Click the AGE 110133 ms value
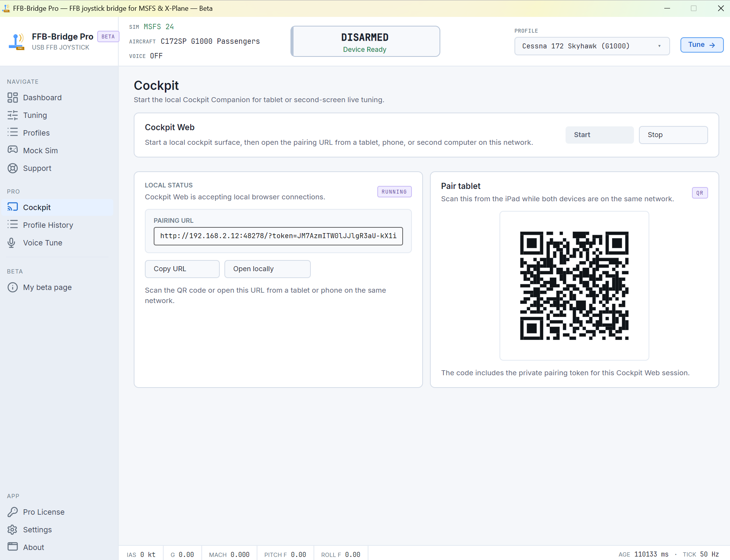This screenshot has height=560, width=730. [x=644, y=555]
